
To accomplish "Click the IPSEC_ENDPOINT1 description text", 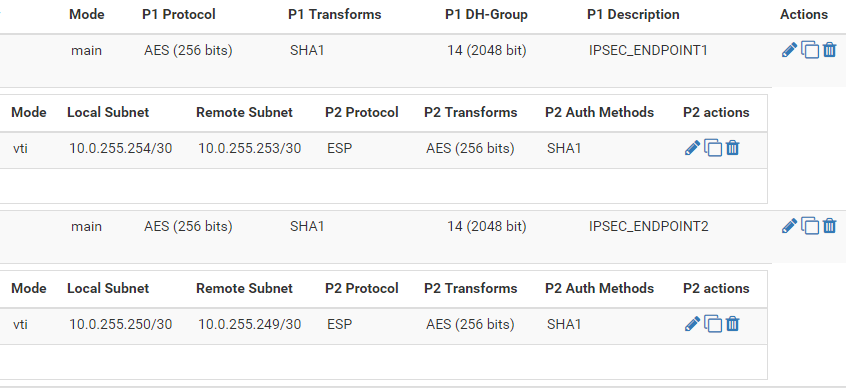I will pyautogui.click(x=648, y=51).
